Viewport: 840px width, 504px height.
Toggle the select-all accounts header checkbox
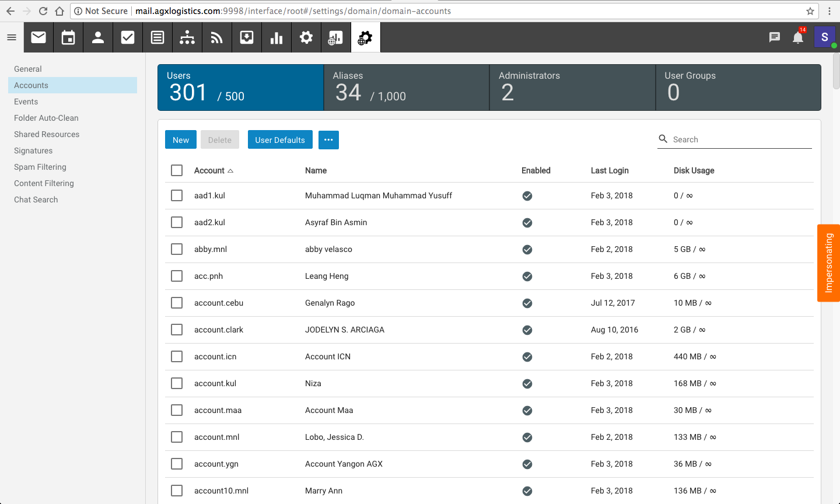177,170
